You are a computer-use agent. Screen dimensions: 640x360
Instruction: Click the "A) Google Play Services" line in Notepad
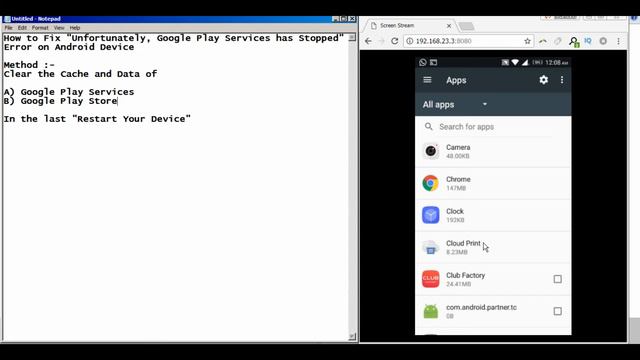coord(69,92)
